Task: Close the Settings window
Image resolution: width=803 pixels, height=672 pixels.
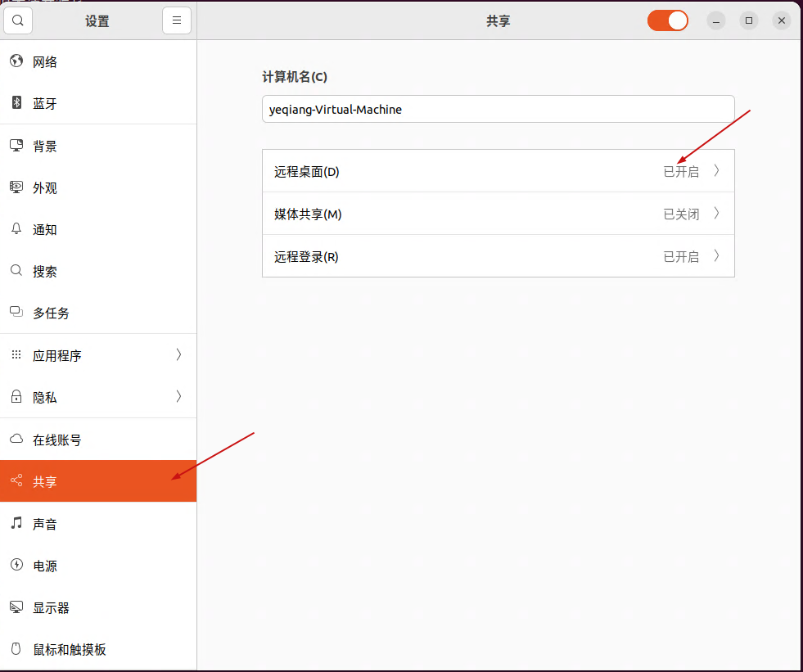Action: pyautogui.click(x=782, y=20)
